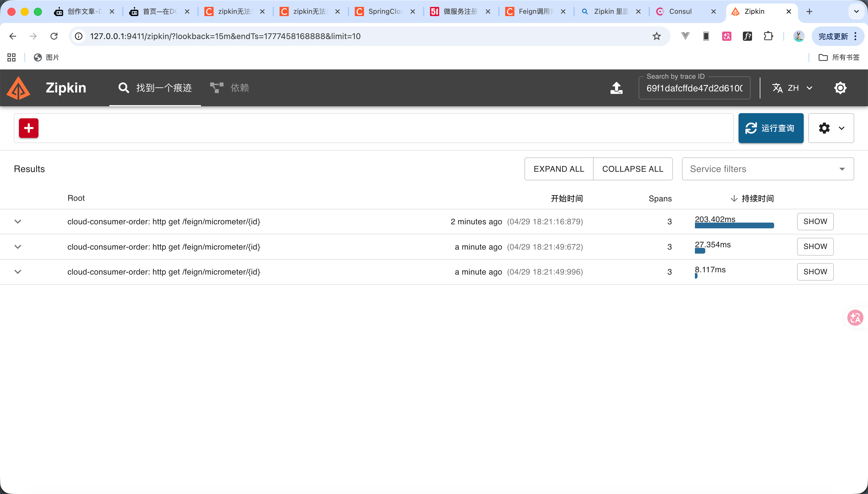Sort by the 持续时间 duration column header
The image size is (868, 494).
(757, 198)
